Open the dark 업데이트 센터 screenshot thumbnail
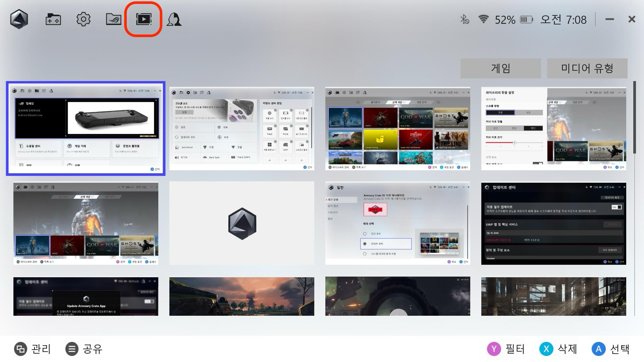644x362 pixels. [x=553, y=224]
